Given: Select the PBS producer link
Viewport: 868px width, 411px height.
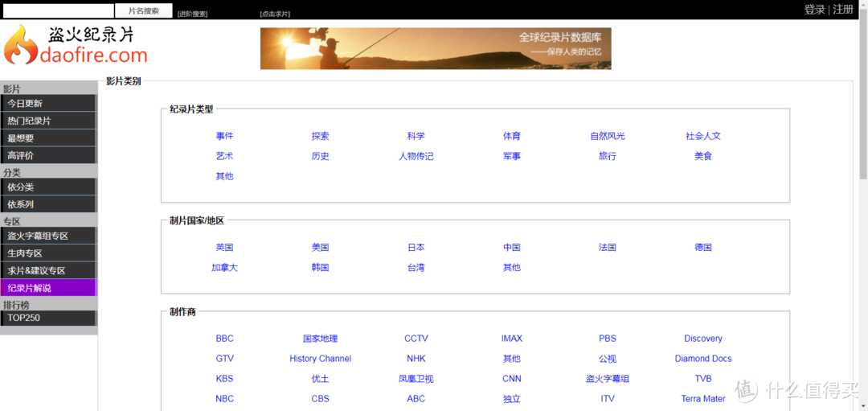Looking at the screenshot, I should click(608, 339).
